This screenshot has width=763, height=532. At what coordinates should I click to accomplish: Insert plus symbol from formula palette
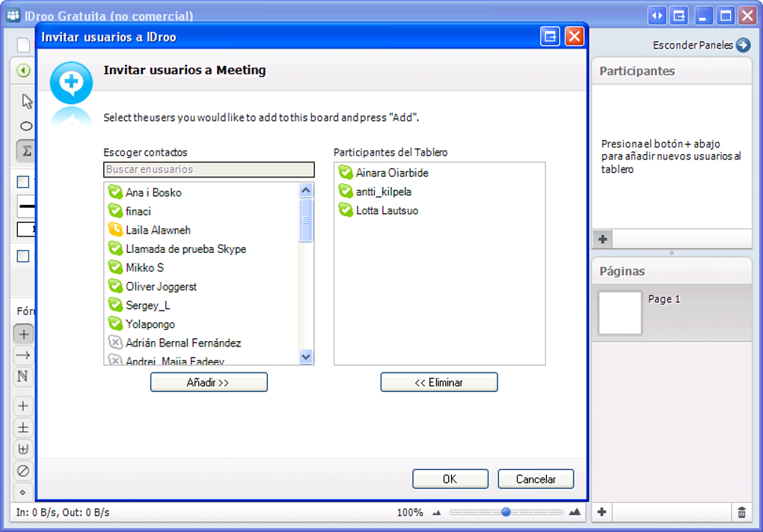(x=23, y=334)
